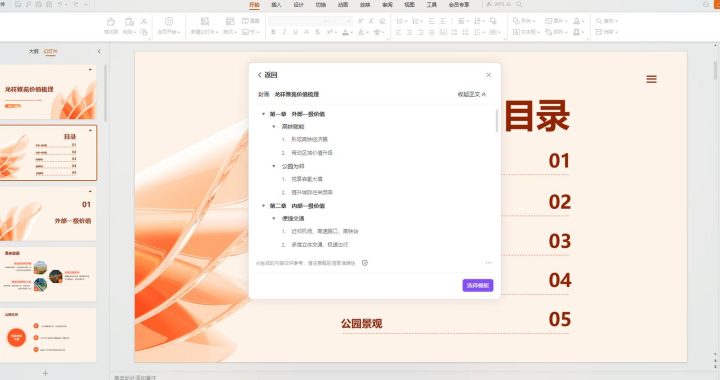Viewport: 720px width, 380px height.
Task: Collapse the 公园为邻 section
Action: coord(274,166)
